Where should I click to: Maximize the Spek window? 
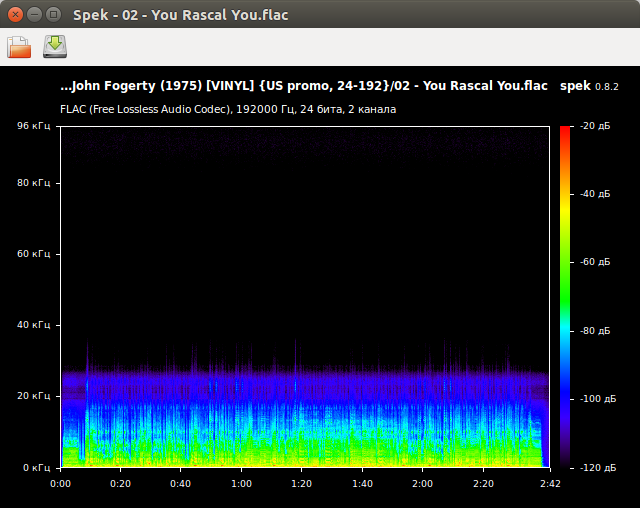tap(53, 14)
